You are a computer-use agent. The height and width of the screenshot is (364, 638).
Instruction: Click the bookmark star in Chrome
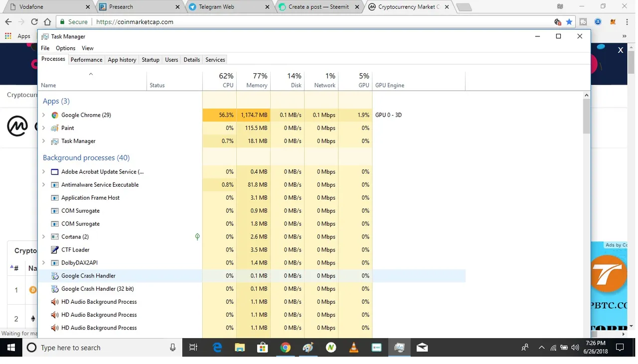tap(569, 22)
